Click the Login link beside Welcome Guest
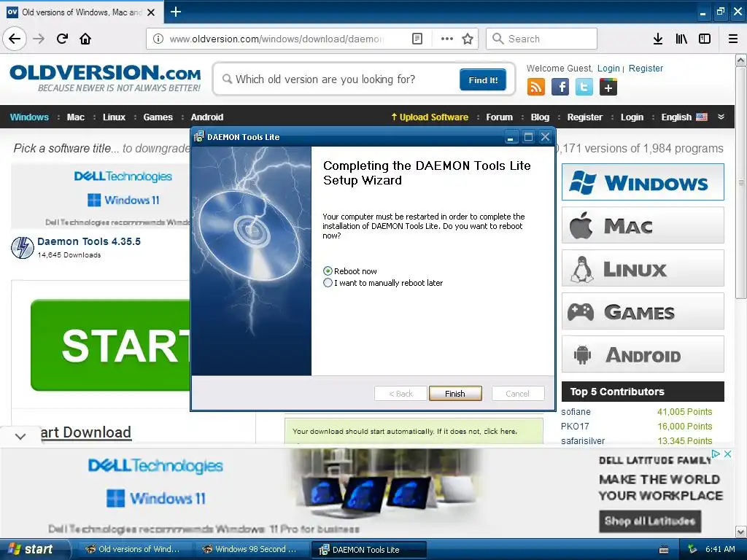This screenshot has height=560, width=747. [x=608, y=69]
